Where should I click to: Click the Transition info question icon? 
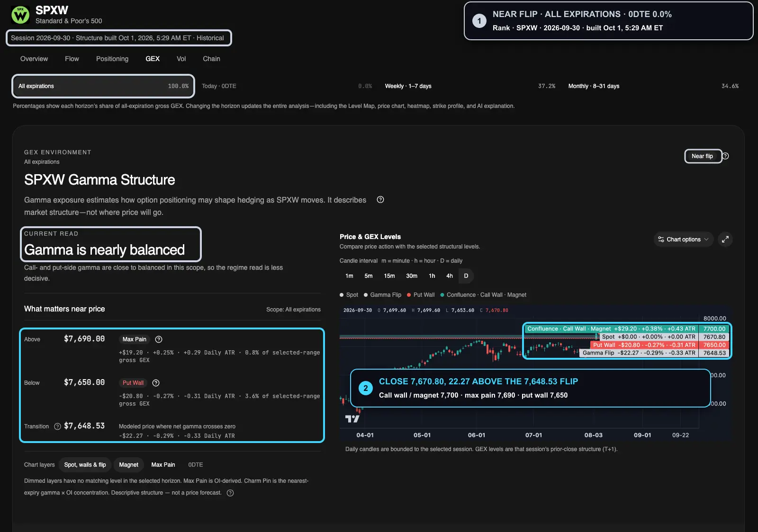57,426
